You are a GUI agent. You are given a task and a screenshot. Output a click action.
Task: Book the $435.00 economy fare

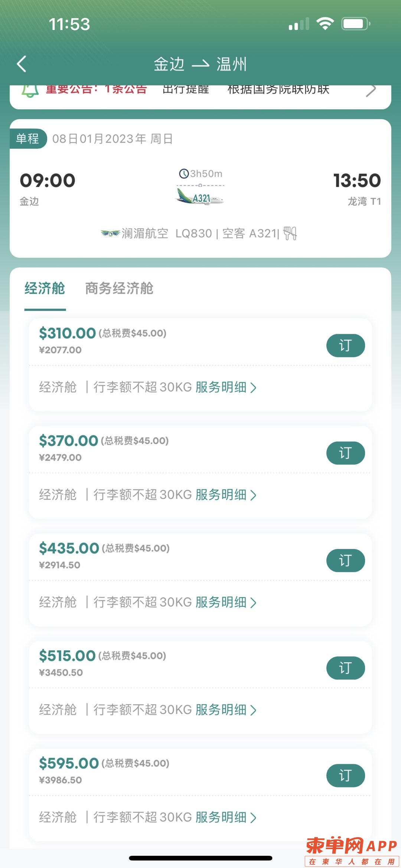[x=345, y=560]
